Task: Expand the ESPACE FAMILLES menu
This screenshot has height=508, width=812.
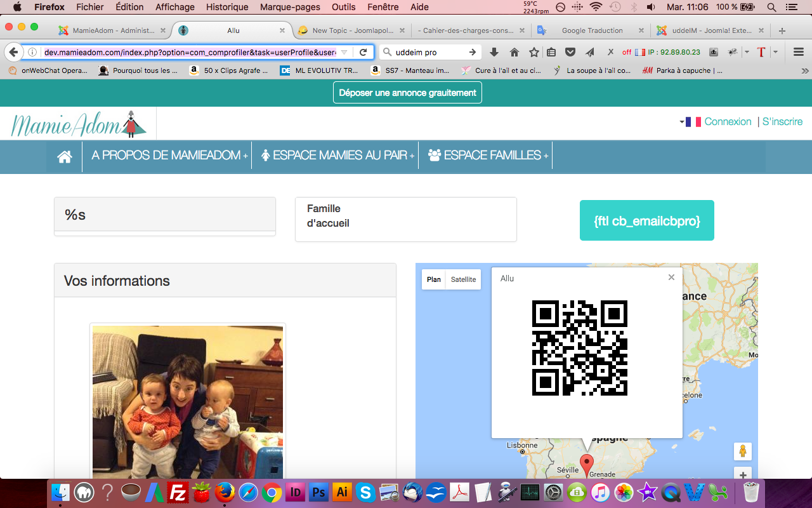Action: pyautogui.click(x=487, y=156)
